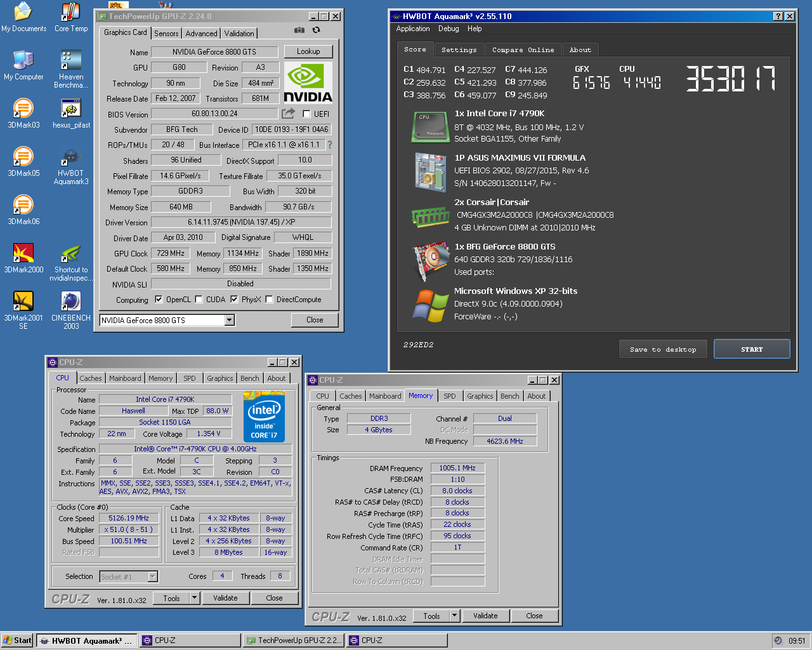Viewport: 812px width, 650px height.
Task: Click START button in Aquamark
Action: tap(752, 349)
